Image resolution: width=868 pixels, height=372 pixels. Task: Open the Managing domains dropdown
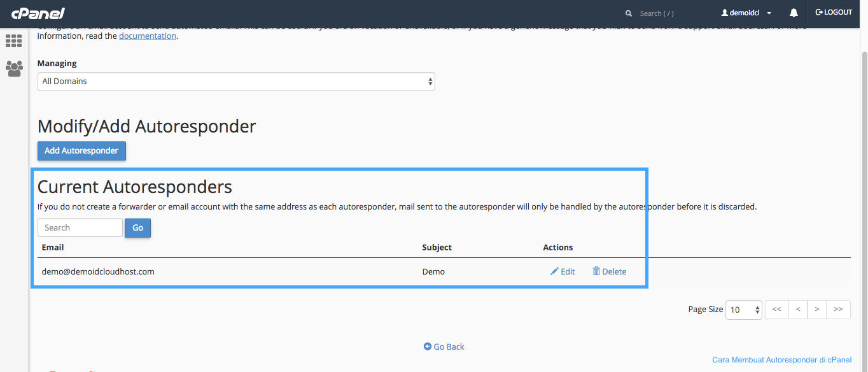[x=236, y=81]
